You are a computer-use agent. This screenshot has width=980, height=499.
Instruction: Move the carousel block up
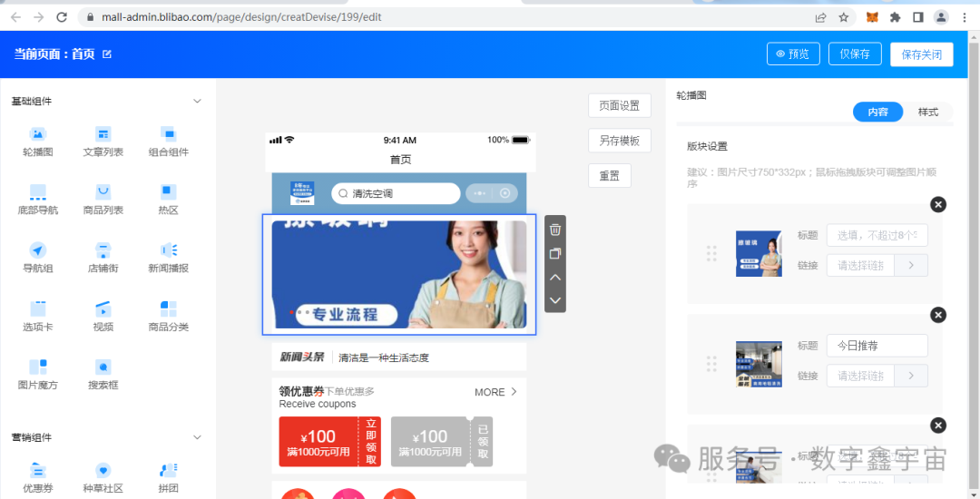(x=555, y=278)
